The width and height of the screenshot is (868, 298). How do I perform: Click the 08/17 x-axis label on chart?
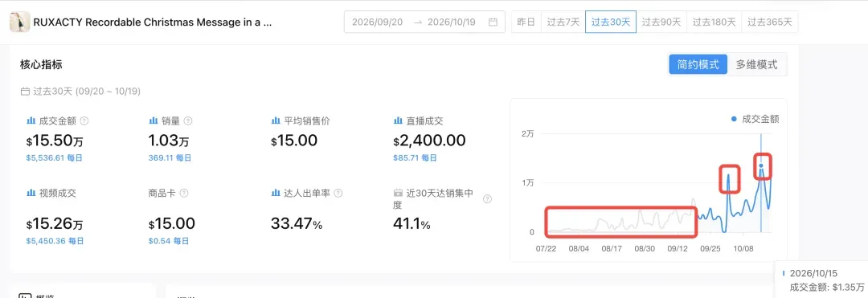pyautogui.click(x=611, y=249)
